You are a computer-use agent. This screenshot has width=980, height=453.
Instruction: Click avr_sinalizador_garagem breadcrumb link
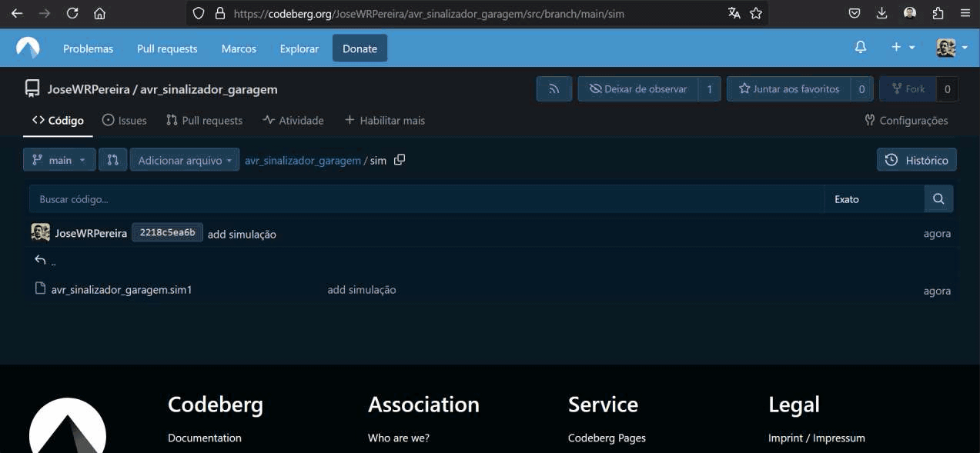pyautogui.click(x=303, y=160)
